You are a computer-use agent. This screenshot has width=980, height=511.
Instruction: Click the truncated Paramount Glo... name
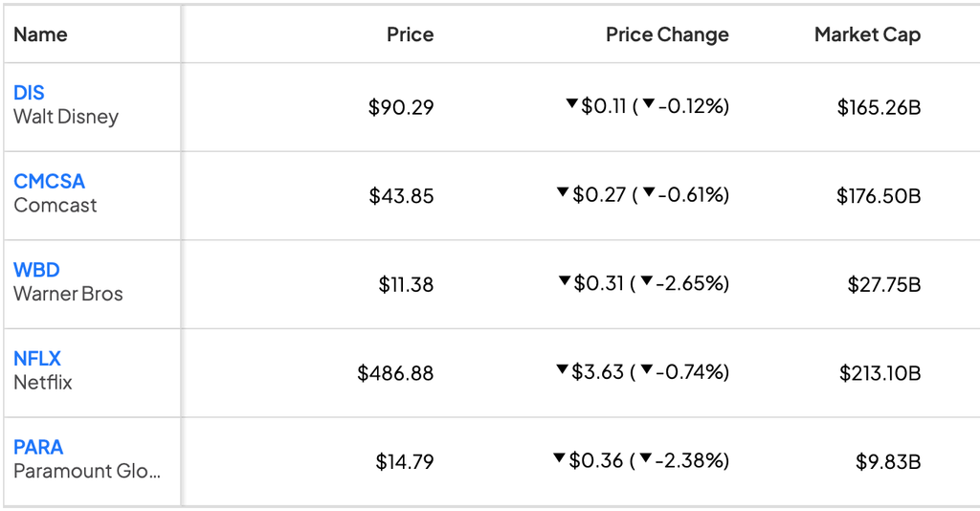pos(87,471)
